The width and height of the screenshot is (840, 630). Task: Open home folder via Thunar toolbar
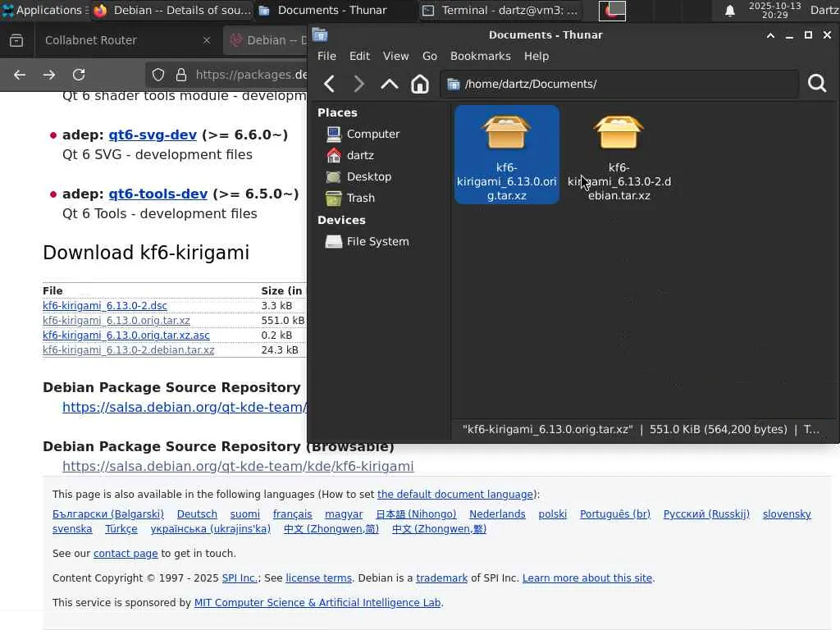click(x=420, y=84)
